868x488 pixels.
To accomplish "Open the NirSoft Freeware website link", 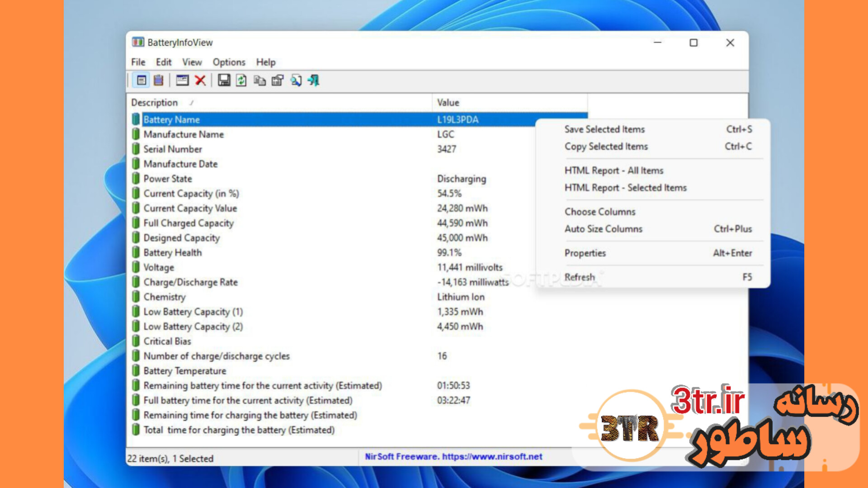I will 453,457.
